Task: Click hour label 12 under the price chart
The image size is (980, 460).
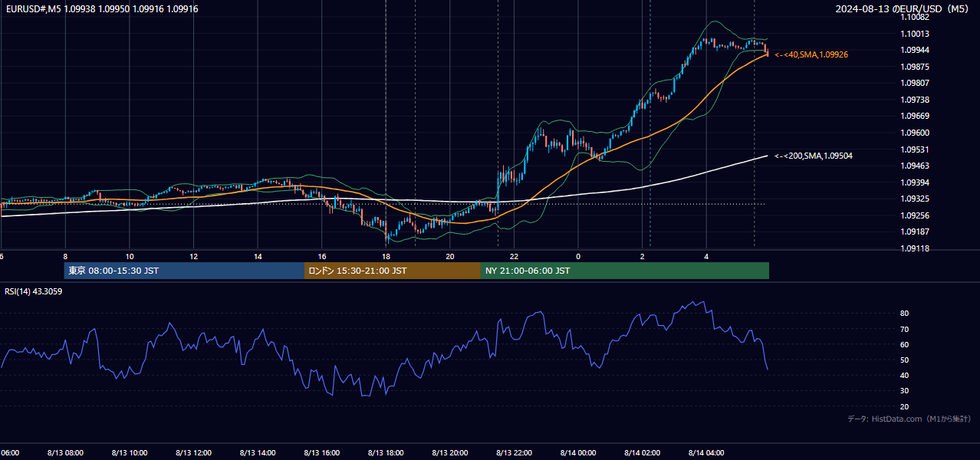Action: pos(194,257)
